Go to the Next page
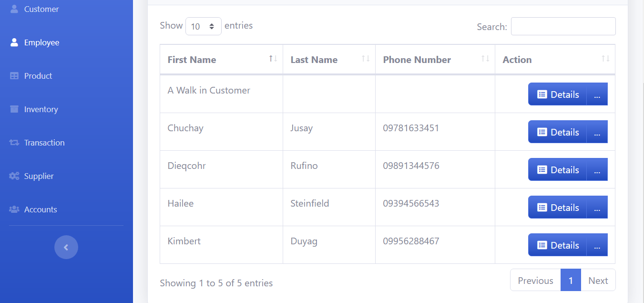 [x=598, y=280]
